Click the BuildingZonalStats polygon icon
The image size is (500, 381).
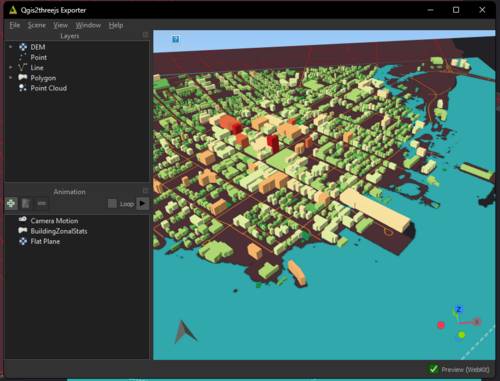coord(23,230)
